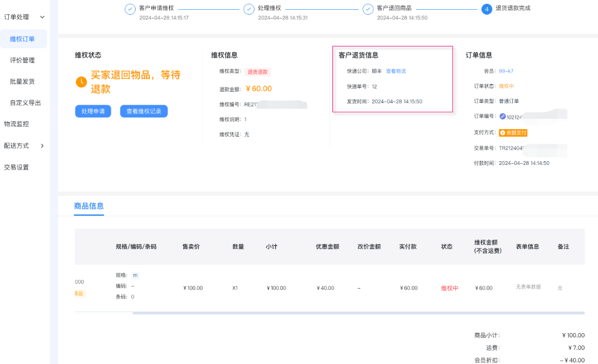Click the link icon beside 订单编号
The width and height of the screenshot is (598, 364).
502,116
